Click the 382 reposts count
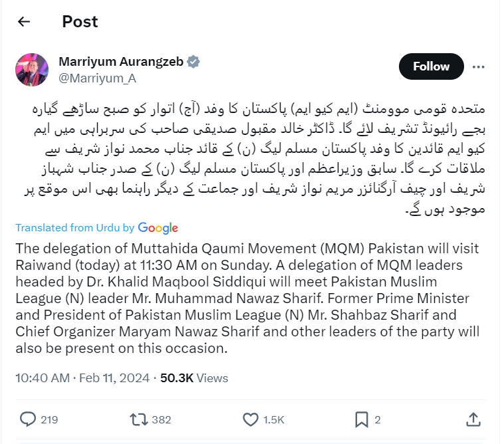Image resolution: width=504 pixels, height=444 pixels. [161, 419]
